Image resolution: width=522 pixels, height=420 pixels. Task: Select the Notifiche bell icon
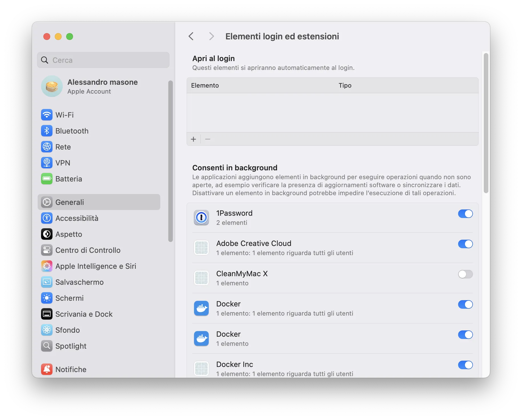coord(47,369)
